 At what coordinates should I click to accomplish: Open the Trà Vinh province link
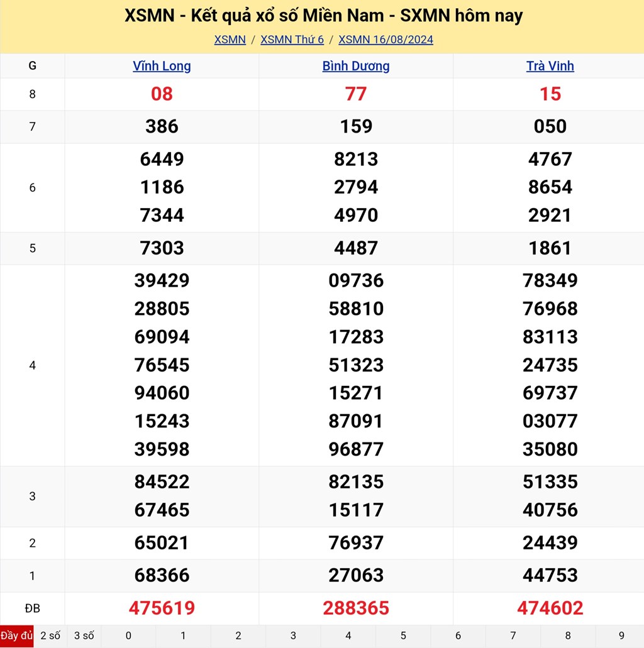coord(550,66)
